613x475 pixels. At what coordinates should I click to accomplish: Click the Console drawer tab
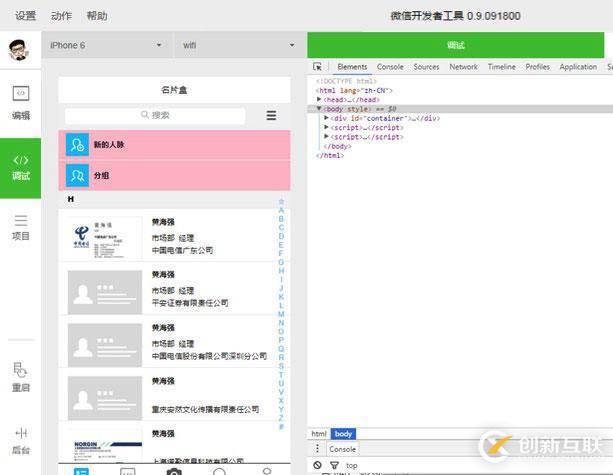(342, 449)
